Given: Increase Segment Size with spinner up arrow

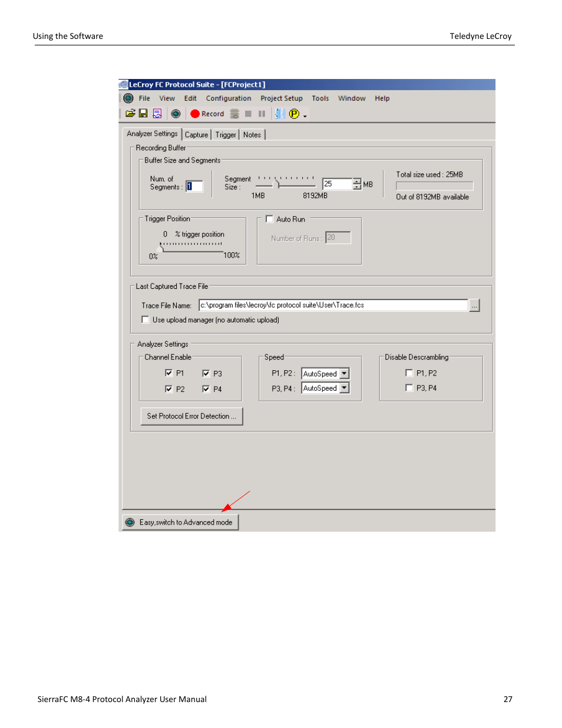Looking at the screenshot, I should tap(357, 181).
